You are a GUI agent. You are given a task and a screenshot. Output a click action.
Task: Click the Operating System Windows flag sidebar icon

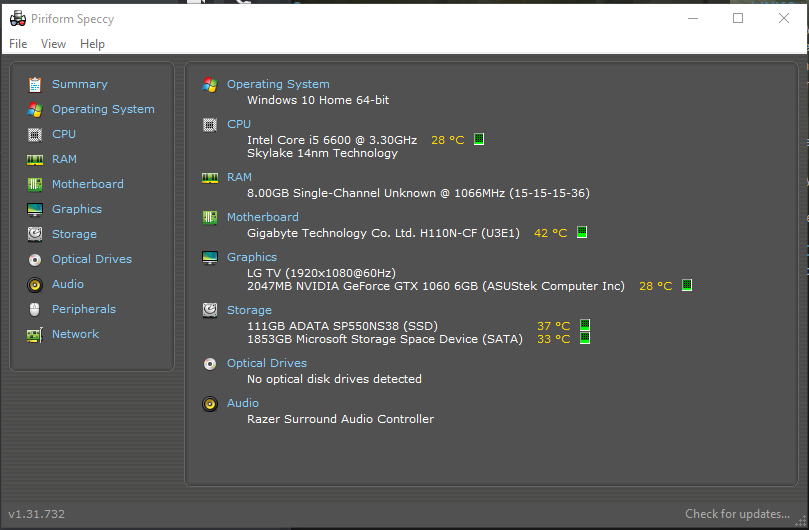(x=35, y=109)
